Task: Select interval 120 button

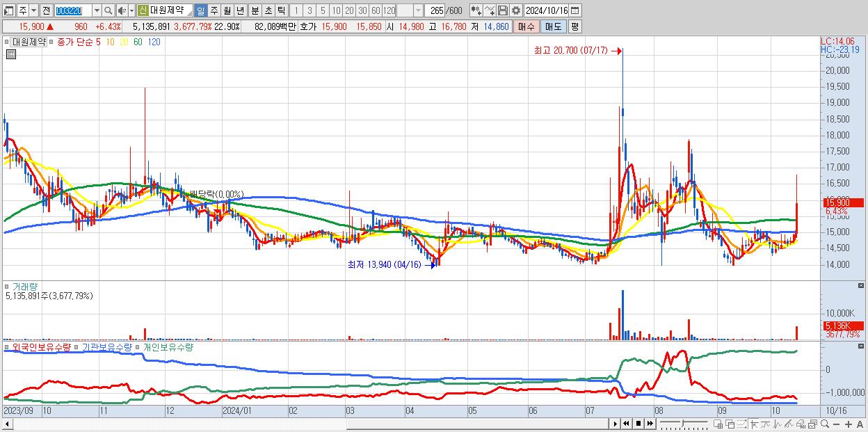Action: pos(389,10)
